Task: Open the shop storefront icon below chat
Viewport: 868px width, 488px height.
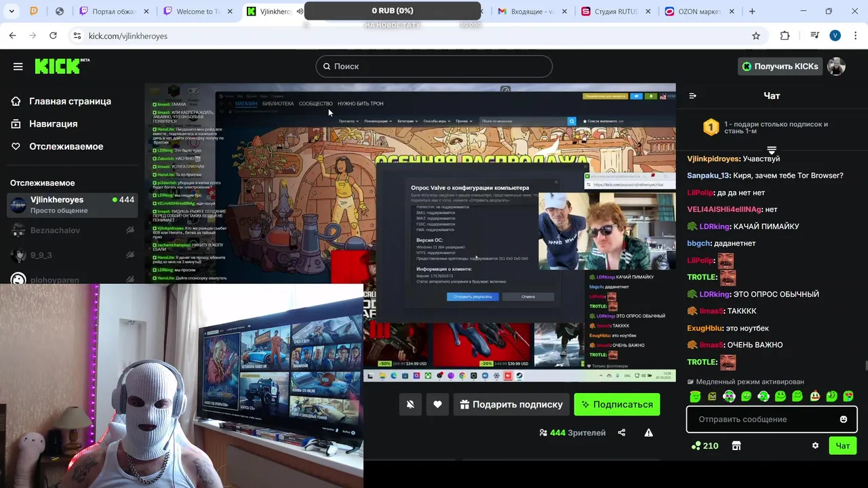Action: click(x=736, y=445)
